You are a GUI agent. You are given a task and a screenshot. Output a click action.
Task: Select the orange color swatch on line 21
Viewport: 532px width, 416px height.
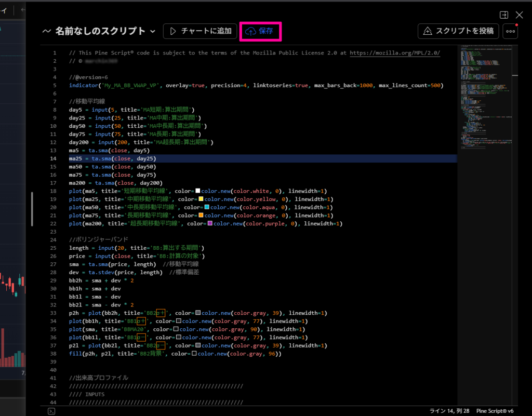tap(201, 216)
